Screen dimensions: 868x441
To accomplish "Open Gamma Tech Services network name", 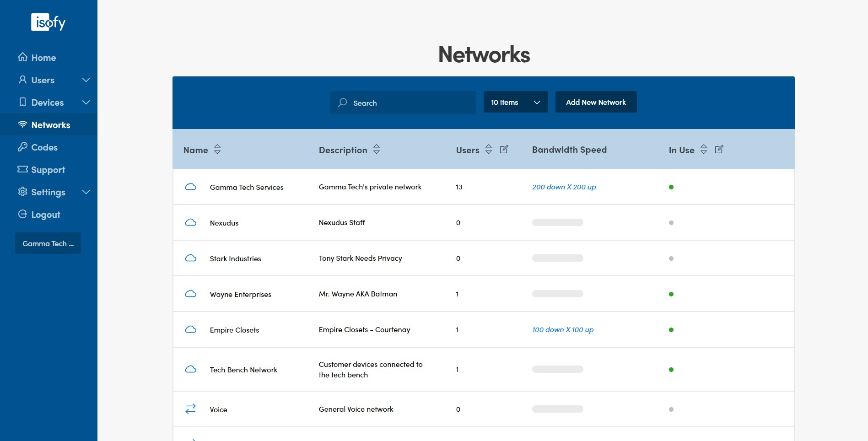I will pos(247,187).
